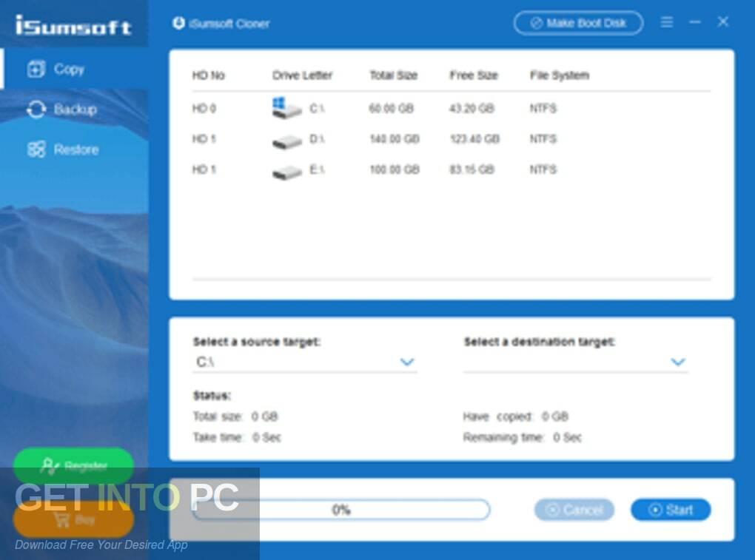
Task: Open the Copy section in sidebar
Action: pos(75,69)
